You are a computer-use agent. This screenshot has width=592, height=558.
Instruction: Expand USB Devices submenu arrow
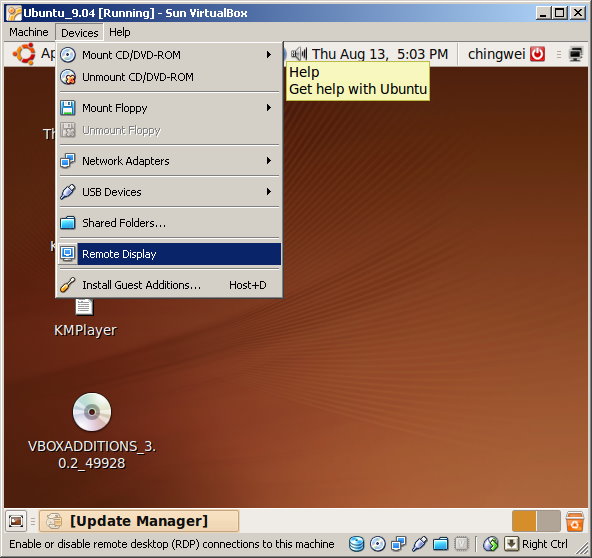click(268, 192)
